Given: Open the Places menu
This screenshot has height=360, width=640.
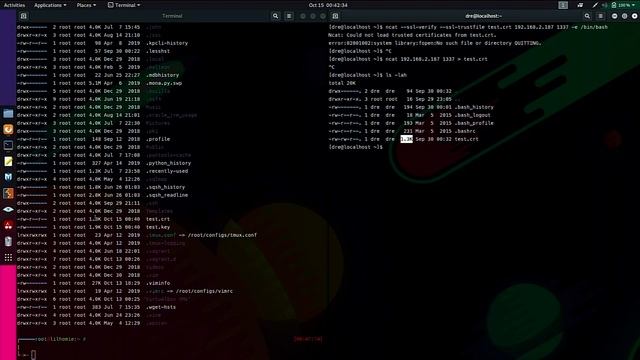Looking at the screenshot, I should 86,5.
